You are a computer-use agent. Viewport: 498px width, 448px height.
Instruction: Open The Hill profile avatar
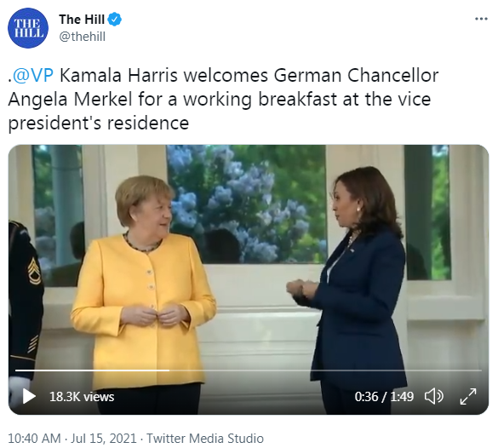click(x=28, y=28)
